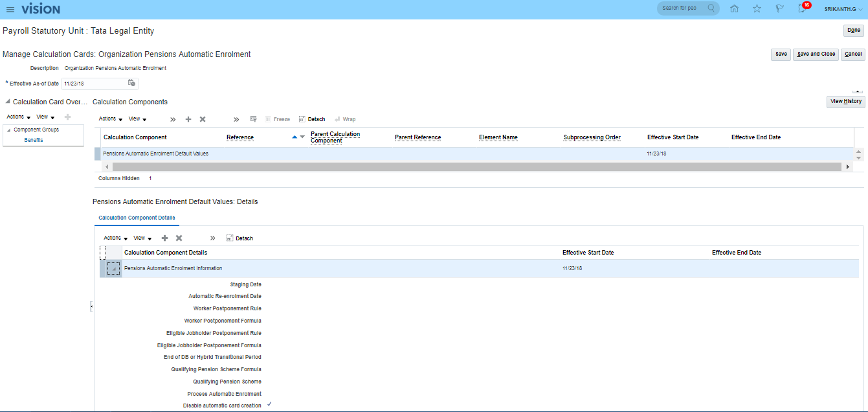Select the Benefits tree item
Screen dimensions: 868x412
[34, 140]
